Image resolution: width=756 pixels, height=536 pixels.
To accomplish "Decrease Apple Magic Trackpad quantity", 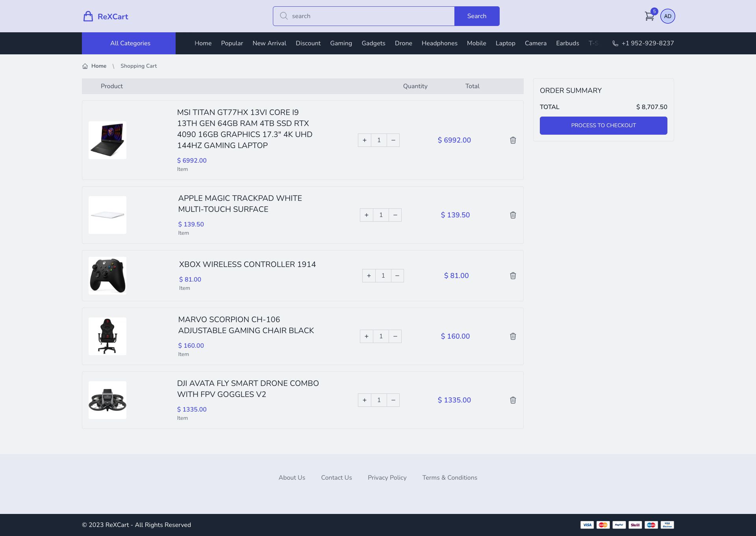I will [x=395, y=215].
